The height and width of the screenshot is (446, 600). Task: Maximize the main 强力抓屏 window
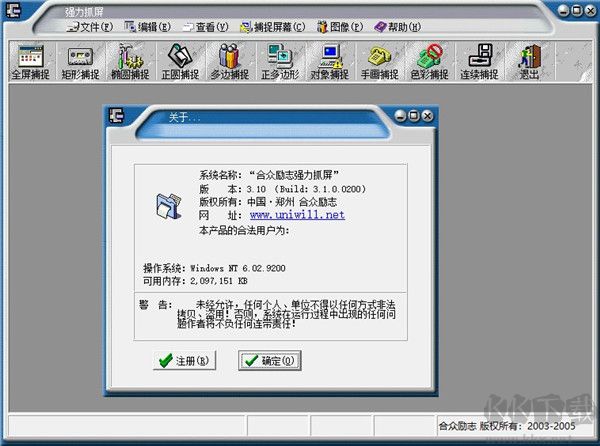click(577, 10)
